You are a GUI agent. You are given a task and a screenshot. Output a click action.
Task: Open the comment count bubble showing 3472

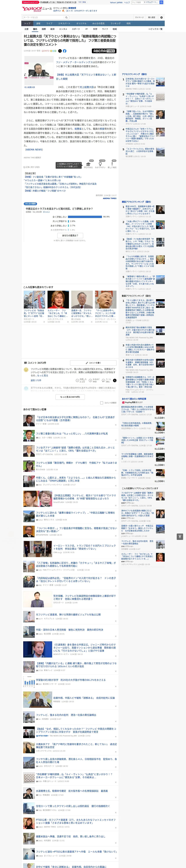[x=46, y=51]
